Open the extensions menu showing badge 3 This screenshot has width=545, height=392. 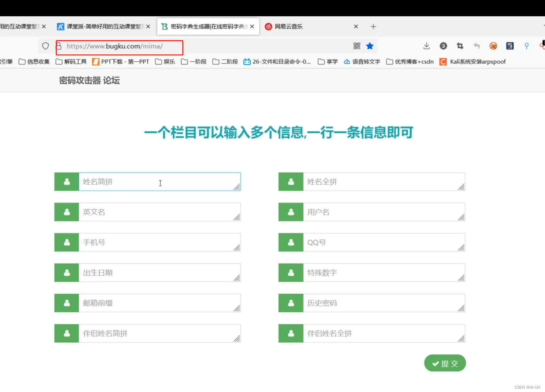[x=443, y=46]
